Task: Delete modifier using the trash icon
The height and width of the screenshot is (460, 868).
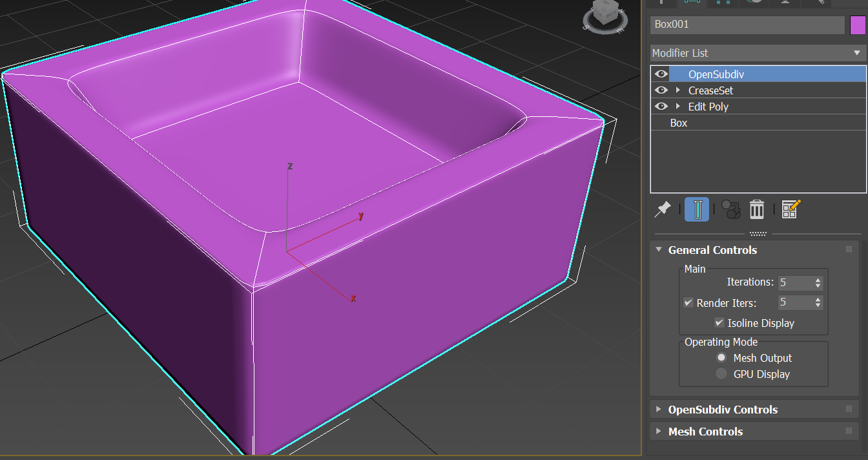Action: [x=756, y=209]
